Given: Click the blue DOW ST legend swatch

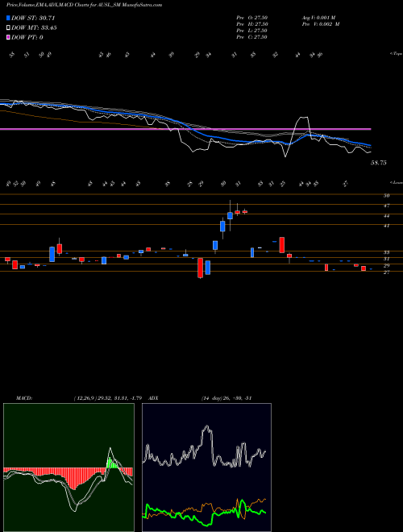Looking at the screenshot, I should pyautogui.click(x=8, y=18).
